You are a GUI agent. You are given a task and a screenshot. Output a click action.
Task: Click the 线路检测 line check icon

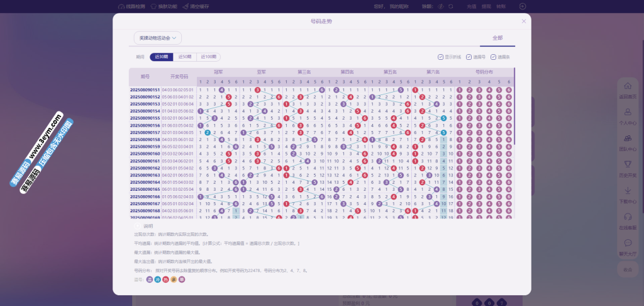121,6
